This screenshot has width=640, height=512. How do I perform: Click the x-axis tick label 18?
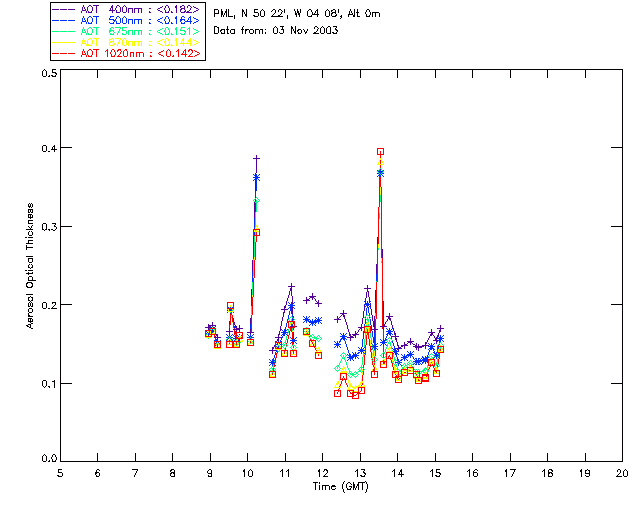[548, 473]
